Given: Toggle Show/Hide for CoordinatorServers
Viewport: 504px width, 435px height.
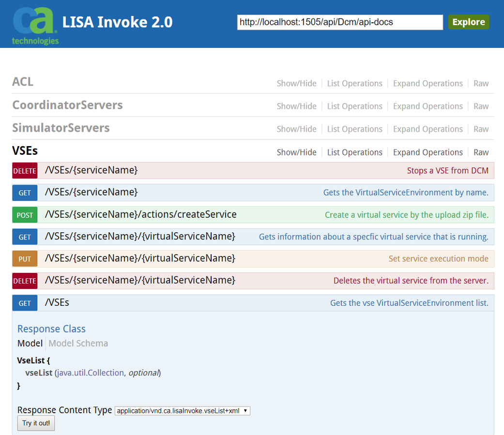Looking at the screenshot, I should point(296,106).
